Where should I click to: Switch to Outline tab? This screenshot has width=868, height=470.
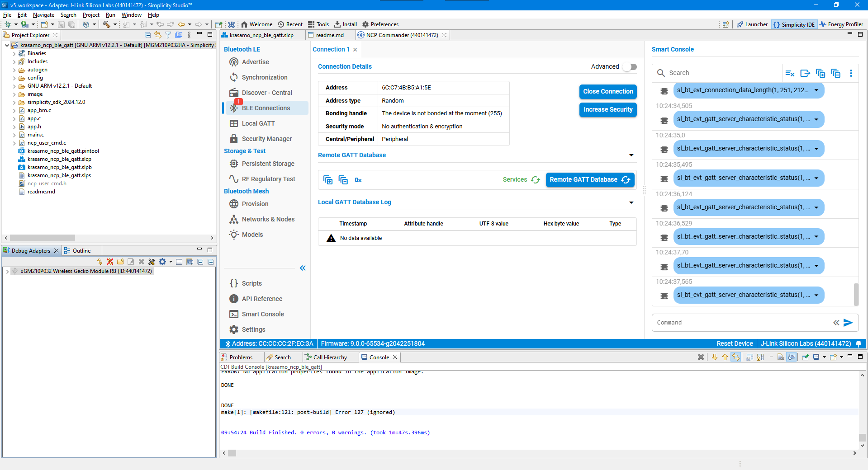pos(81,250)
